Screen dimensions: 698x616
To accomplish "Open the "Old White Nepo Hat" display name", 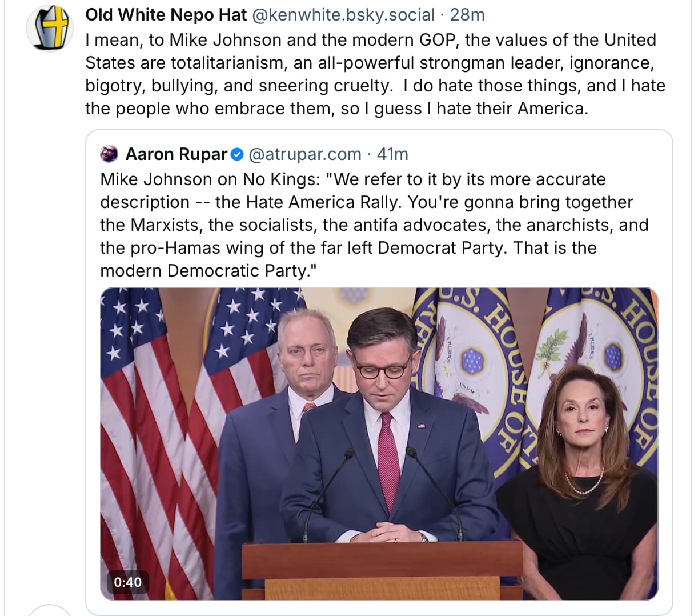I will [x=166, y=15].
